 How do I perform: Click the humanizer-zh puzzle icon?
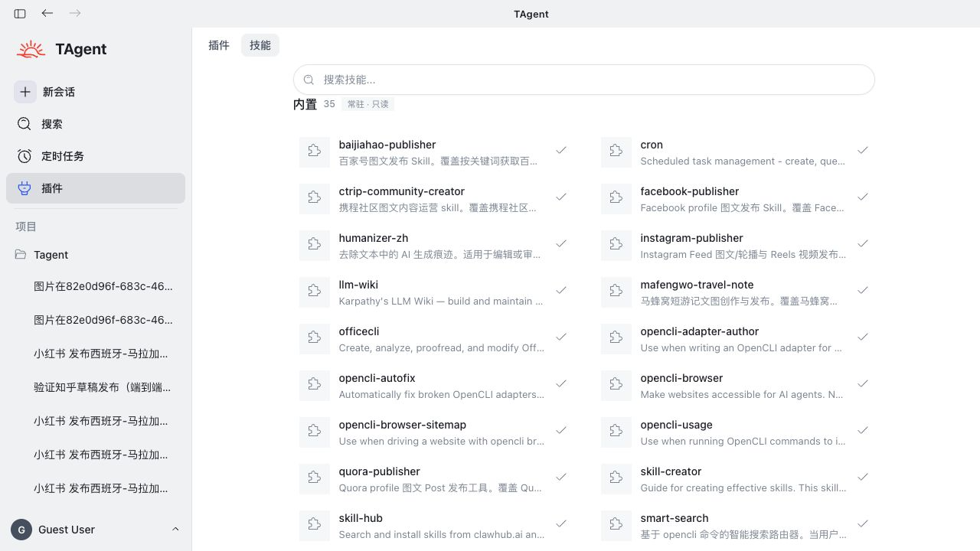point(314,246)
